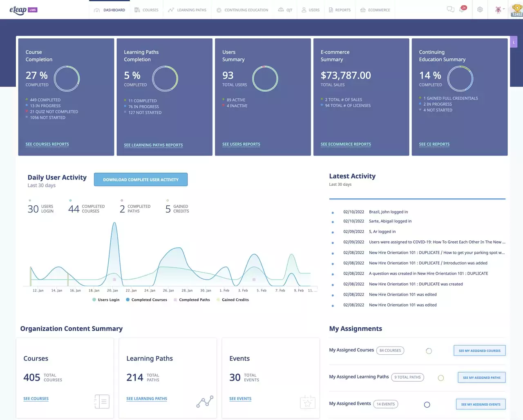Follow the See Learning Paths Reports link
523x420 pixels.
tap(153, 145)
